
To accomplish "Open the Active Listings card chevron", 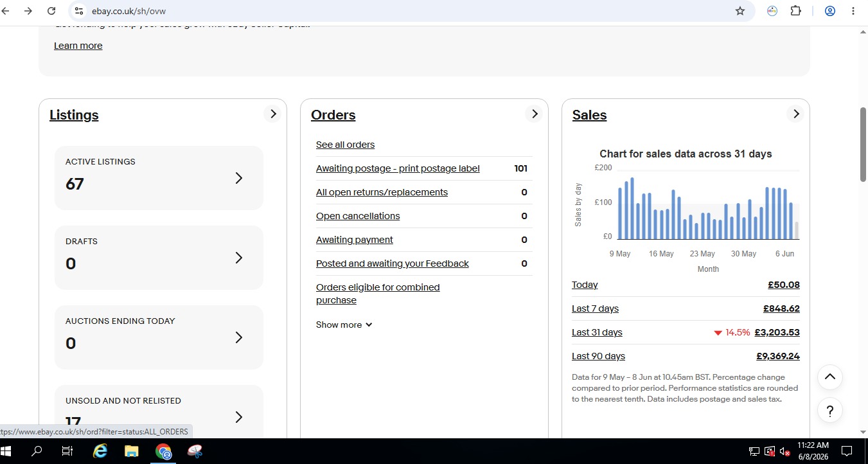I will (239, 178).
